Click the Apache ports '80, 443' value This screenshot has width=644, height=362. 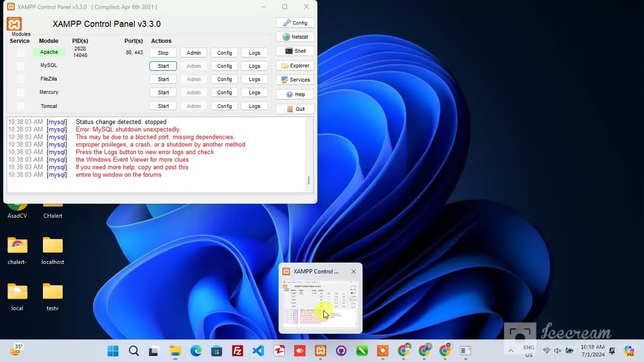click(x=134, y=52)
